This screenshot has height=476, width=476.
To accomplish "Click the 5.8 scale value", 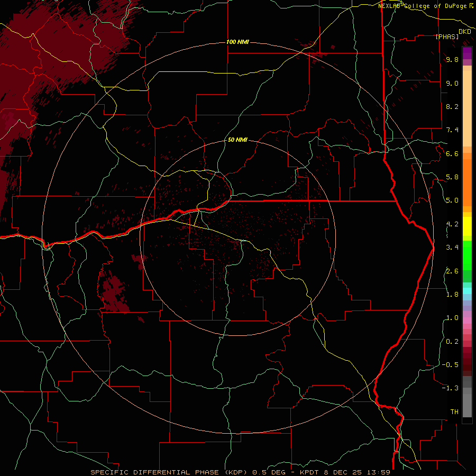I will (452, 177).
